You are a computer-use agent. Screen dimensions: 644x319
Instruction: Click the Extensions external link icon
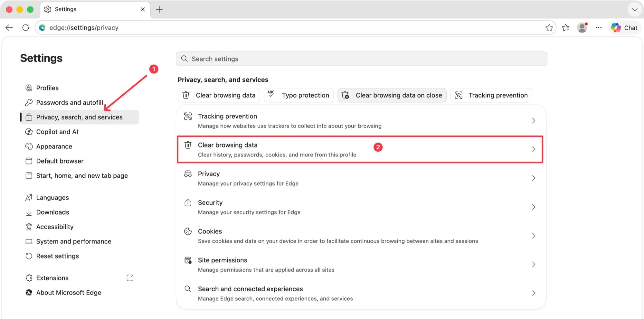[x=130, y=278]
